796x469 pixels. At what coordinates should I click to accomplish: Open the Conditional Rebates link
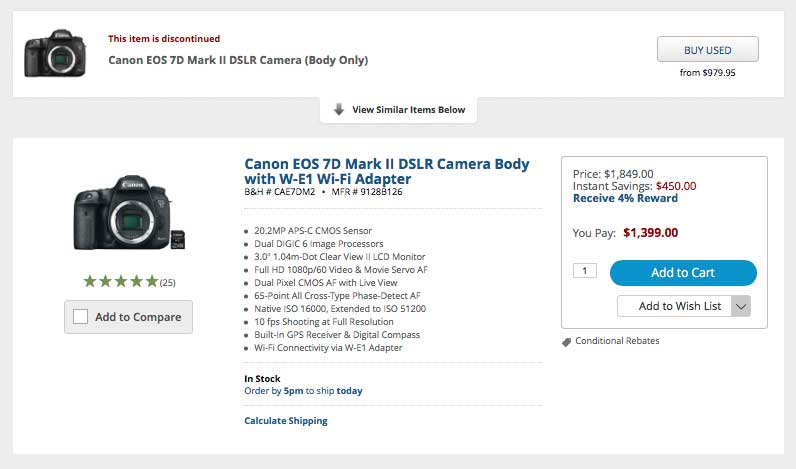pyautogui.click(x=617, y=341)
